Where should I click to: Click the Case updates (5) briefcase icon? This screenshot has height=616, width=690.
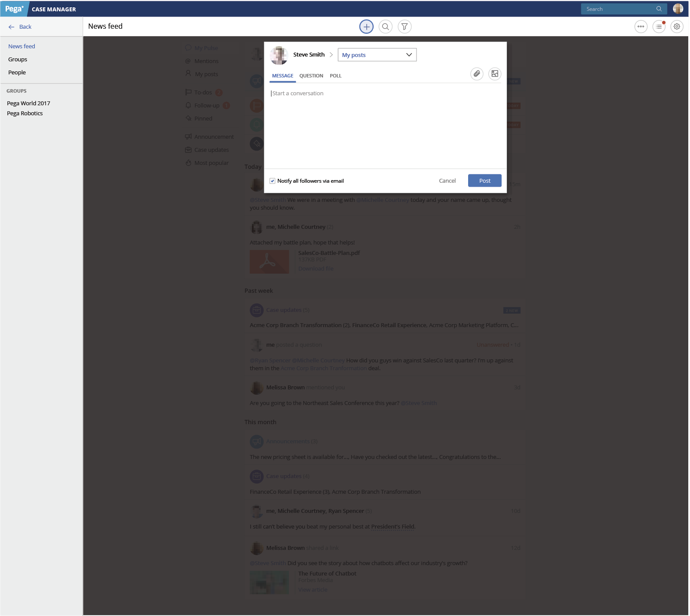tap(257, 310)
